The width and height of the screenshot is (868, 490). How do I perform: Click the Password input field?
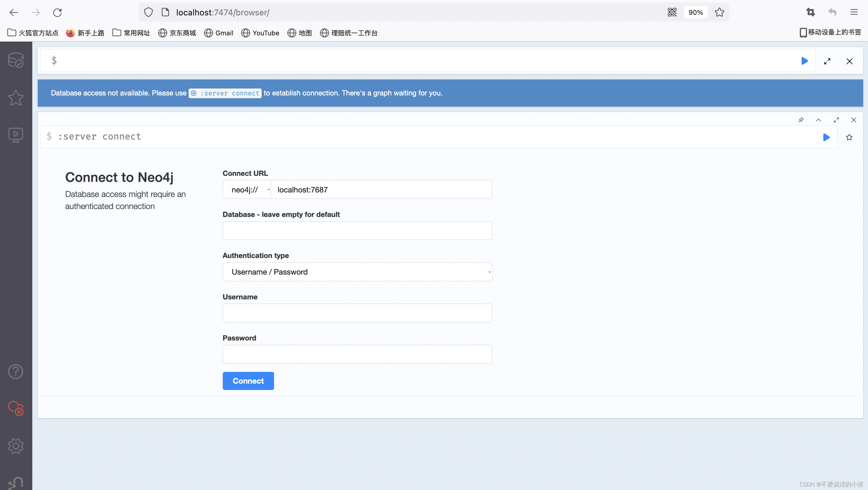click(x=357, y=354)
